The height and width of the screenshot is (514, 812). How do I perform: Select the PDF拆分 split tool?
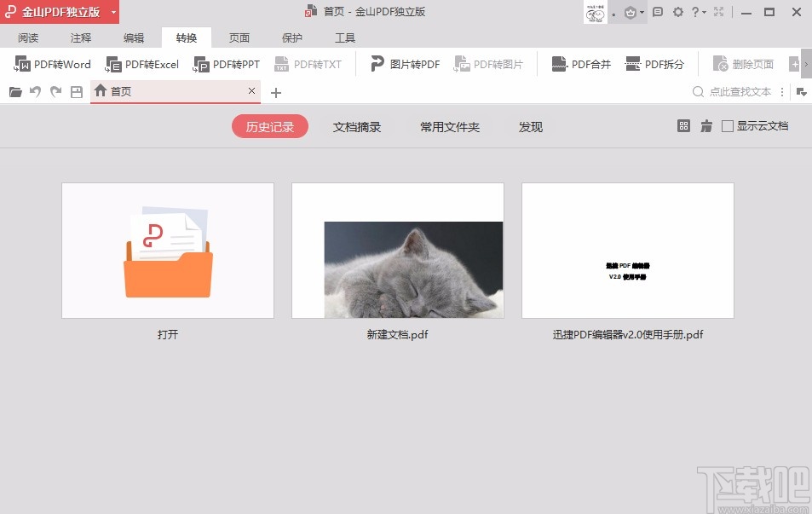[x=654, y=63]
